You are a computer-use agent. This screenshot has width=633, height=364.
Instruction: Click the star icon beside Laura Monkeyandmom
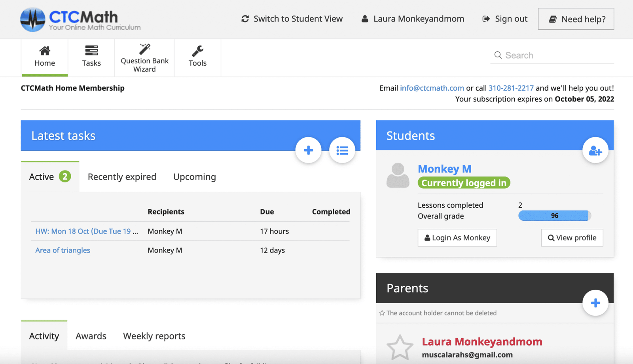pyautogui.click(x=400, y=347)
